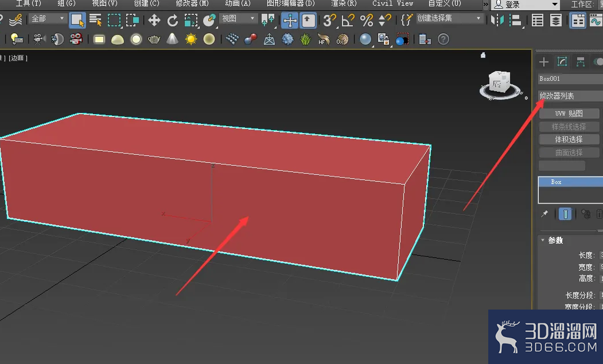Click the grass Hair and Fur icon
The height and width of the screenshot is (364, 603).
click(x=305, y=39)
